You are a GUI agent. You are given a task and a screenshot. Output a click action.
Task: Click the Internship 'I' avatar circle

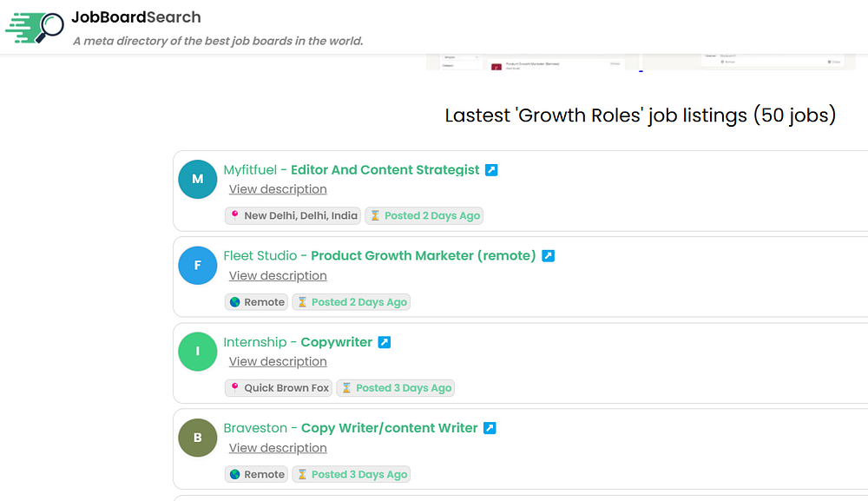click(198, 351)
